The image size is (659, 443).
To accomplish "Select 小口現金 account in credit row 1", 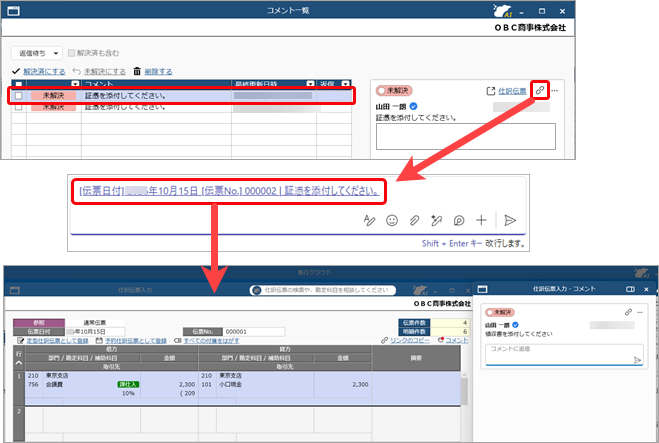I will (230, 384).
